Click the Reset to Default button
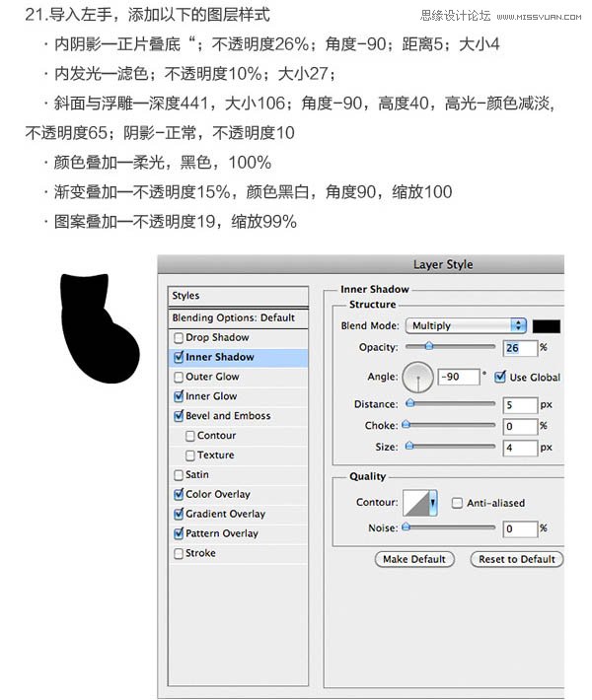Viewport: 592px width, 700px height. click(516, 559)
